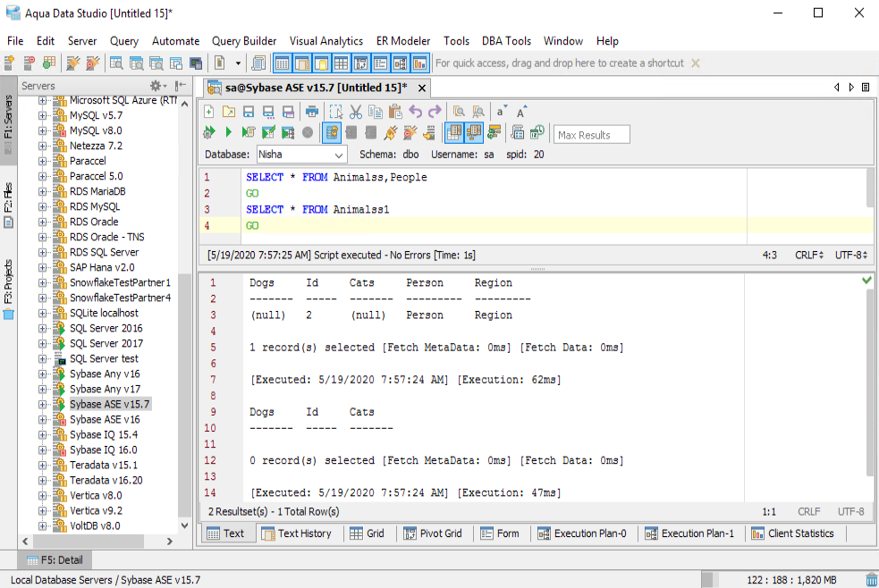Click the Max Results input field
This screenshot has width=879, height=588.
coord(591,135)
